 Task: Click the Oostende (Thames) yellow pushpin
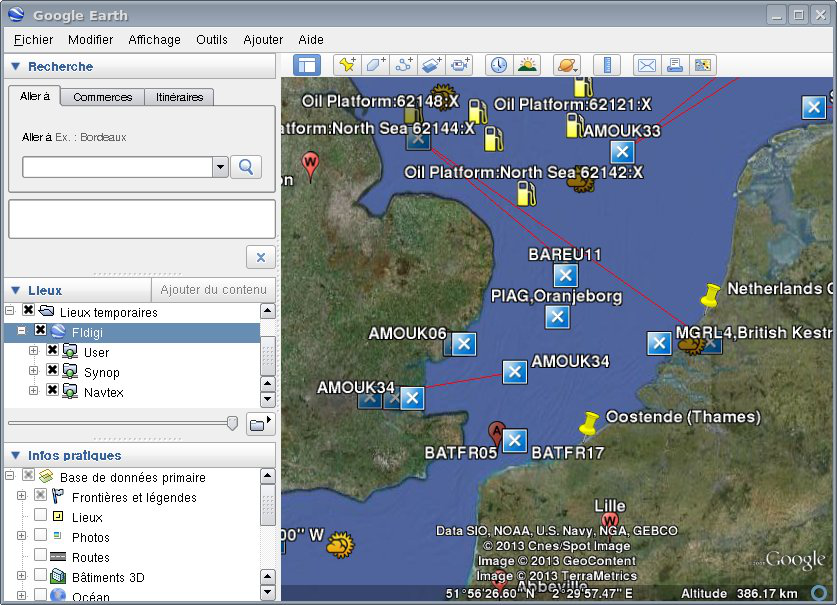pos(589,423)
